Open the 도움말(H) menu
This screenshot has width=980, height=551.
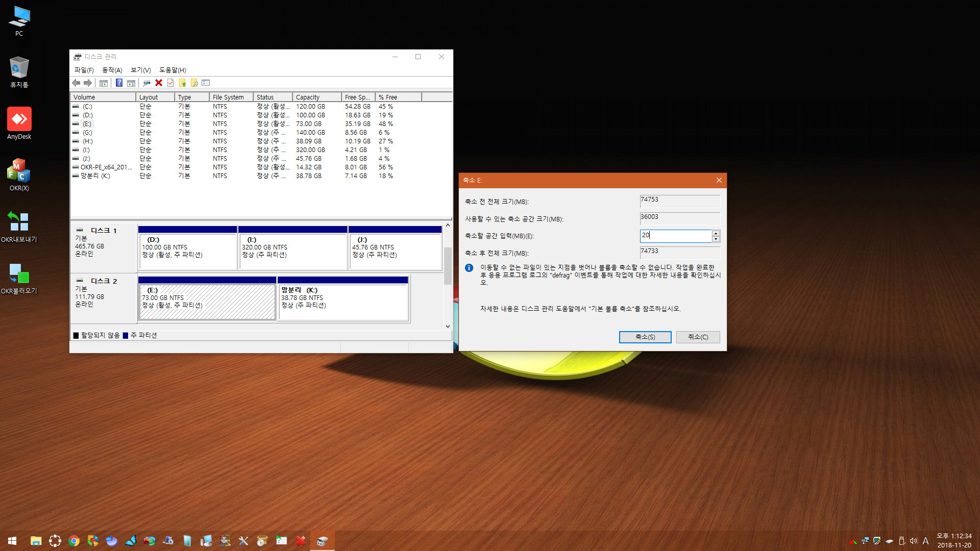[x=173, y=70]
